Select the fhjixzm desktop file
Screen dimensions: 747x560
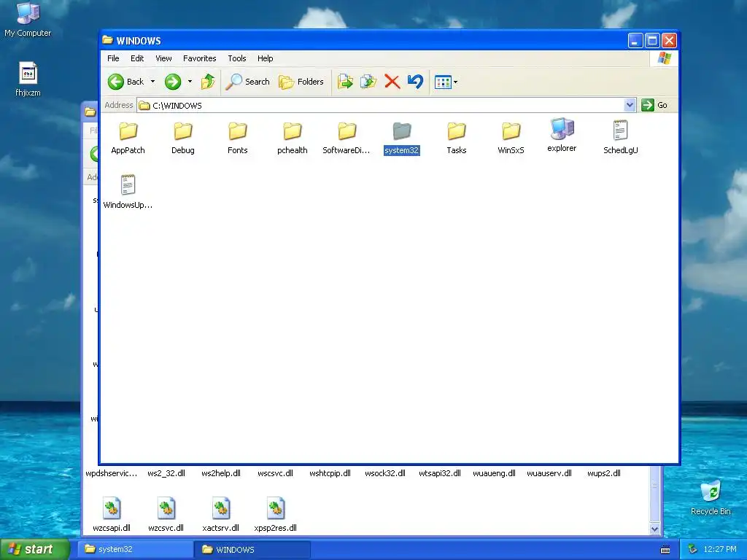point(28,79)
